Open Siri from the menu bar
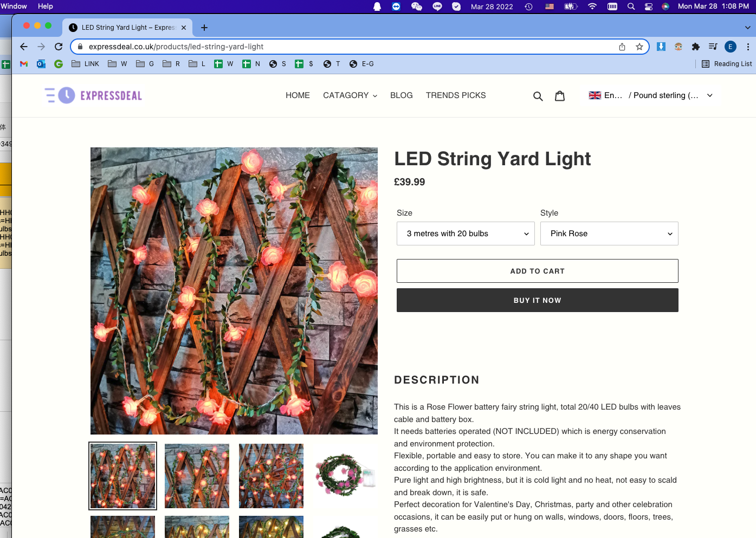The image size is (756, 538). [x=665, y=7]
